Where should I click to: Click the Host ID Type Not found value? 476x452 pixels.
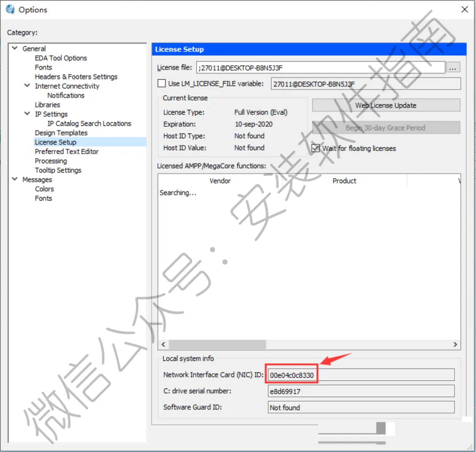(249, 136)
